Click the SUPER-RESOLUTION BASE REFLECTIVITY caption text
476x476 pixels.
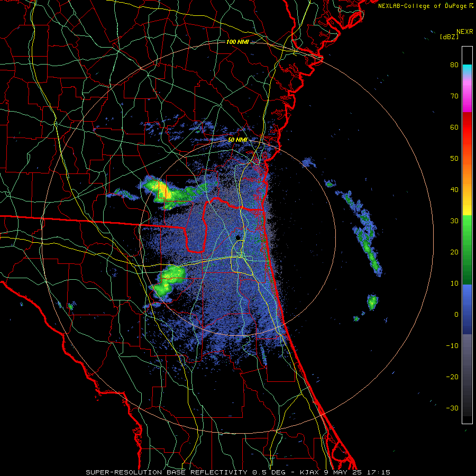[x=167, y=472]
